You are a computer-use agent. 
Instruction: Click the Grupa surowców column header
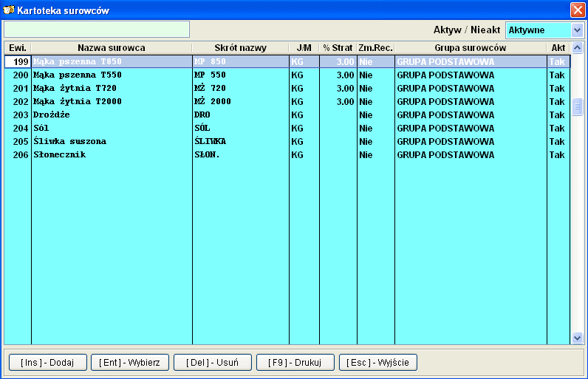471,48
